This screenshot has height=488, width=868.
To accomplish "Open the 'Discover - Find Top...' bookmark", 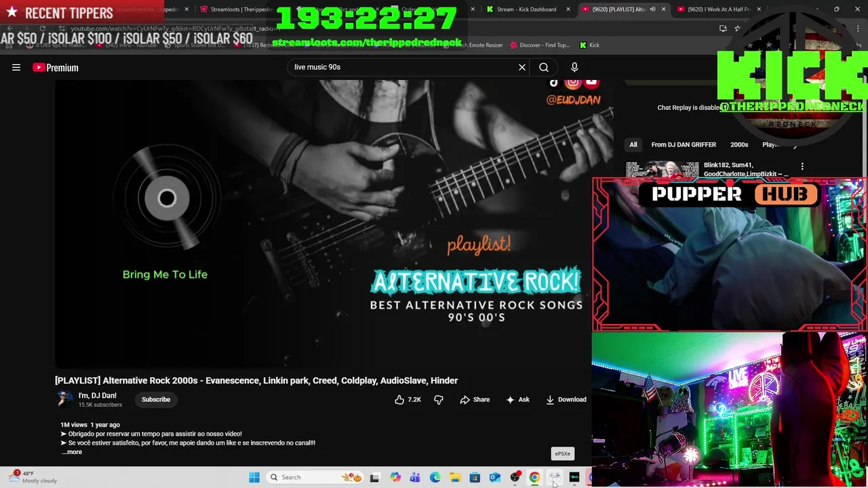I will click(x=539, y=45).
